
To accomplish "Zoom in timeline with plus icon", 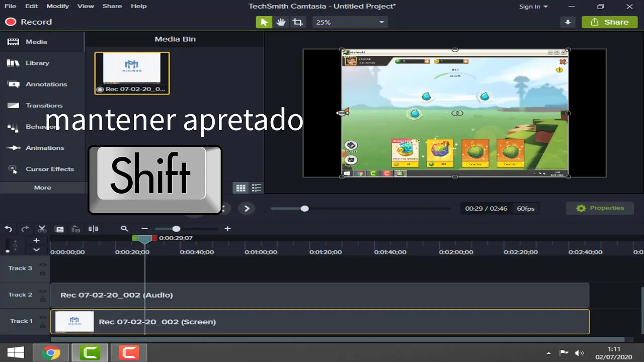I will click(x=227, y=229).
